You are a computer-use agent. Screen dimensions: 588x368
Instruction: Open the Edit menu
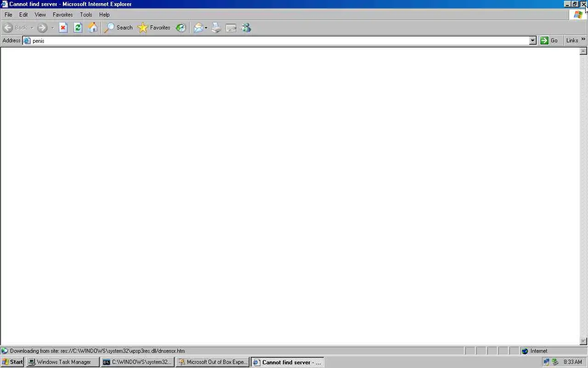tap(23, 15)
